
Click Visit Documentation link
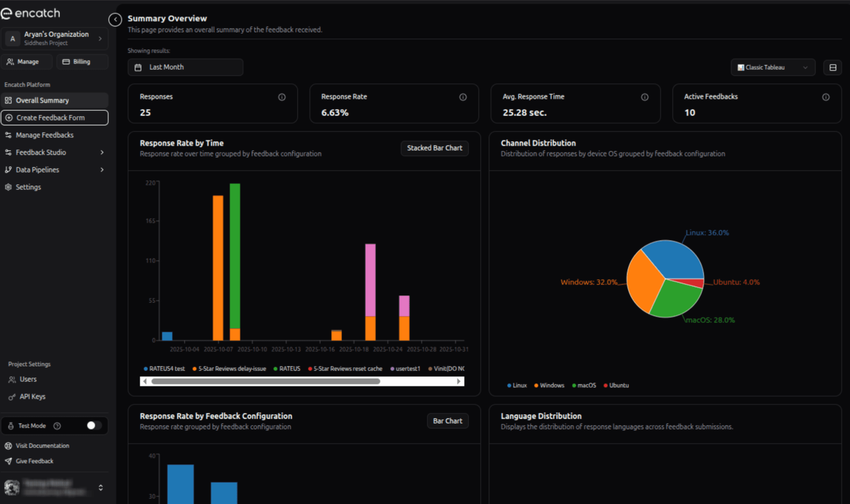click(42, 445)
